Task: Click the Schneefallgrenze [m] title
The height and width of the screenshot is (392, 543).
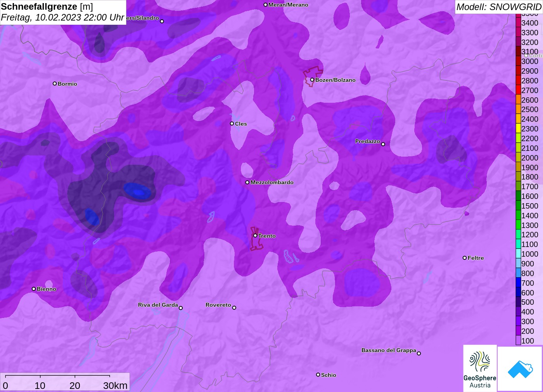Action: [x=47, y=7]
